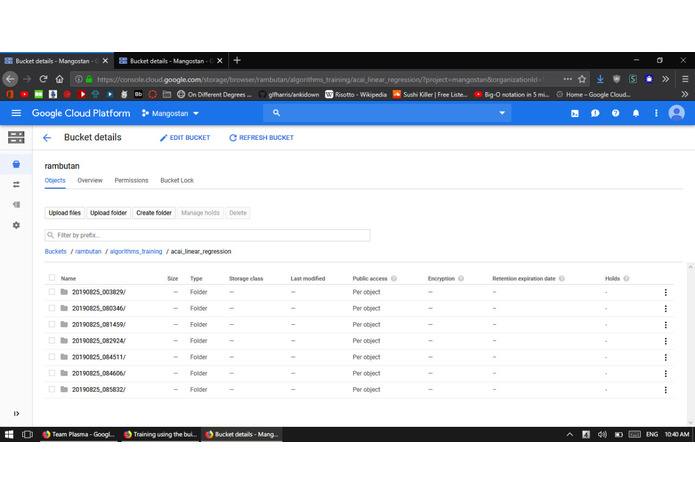The image size is (695, 494).
Task: Open the notifications bell
Action: pos(636,113)
